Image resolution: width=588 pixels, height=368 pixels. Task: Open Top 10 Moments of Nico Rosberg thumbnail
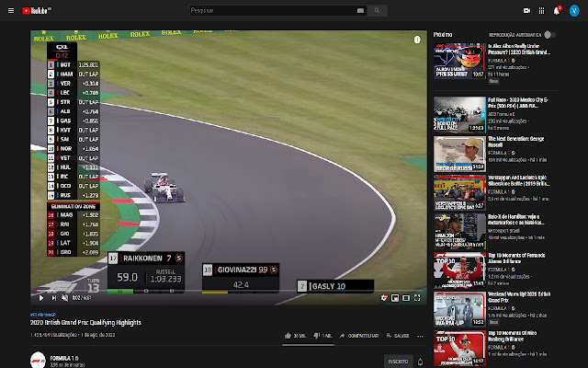(x=459, y=348)
